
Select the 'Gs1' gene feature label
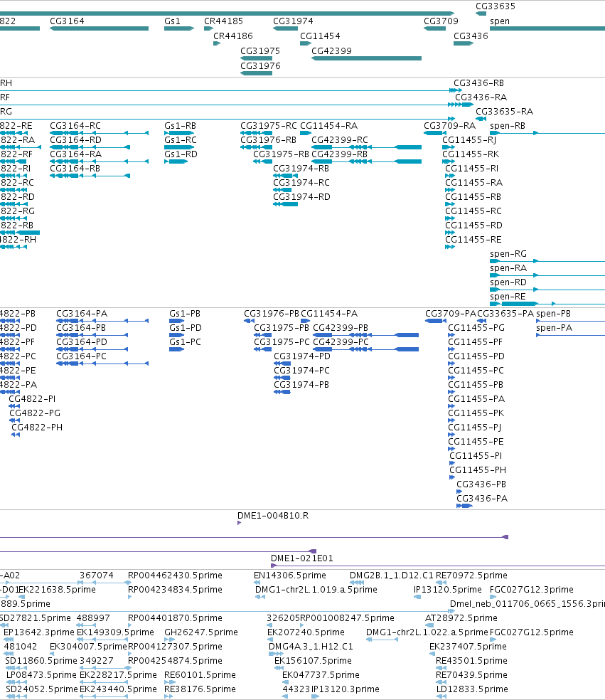[172, 21]
